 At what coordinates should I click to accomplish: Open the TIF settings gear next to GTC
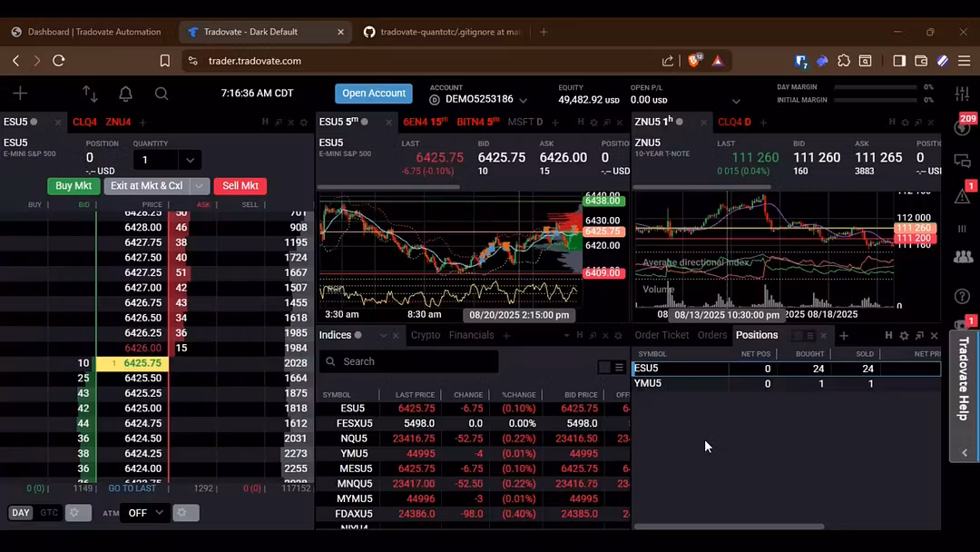click(x=78, y=513)
